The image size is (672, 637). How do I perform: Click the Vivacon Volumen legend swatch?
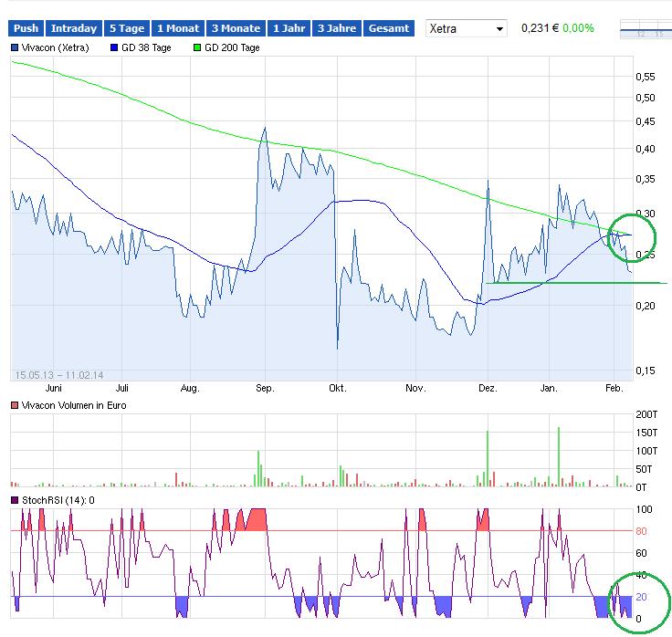pyautogui.click(x=15, y=405)
